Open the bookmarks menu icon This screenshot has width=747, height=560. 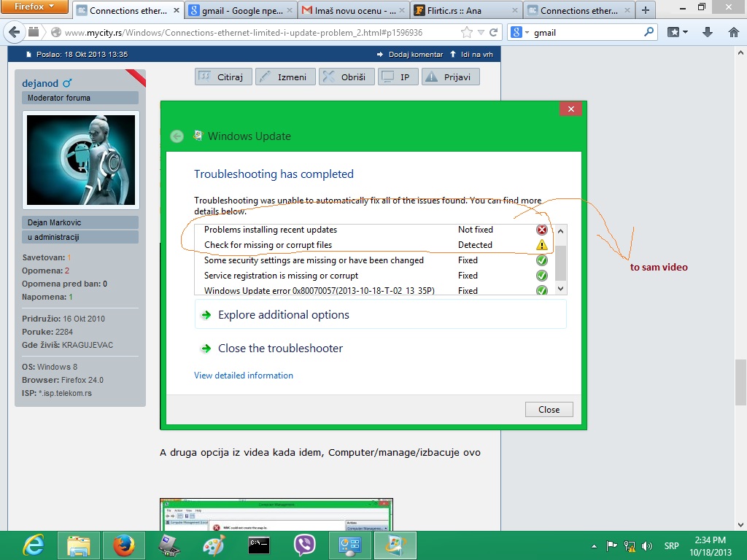(x=678, y=32)
